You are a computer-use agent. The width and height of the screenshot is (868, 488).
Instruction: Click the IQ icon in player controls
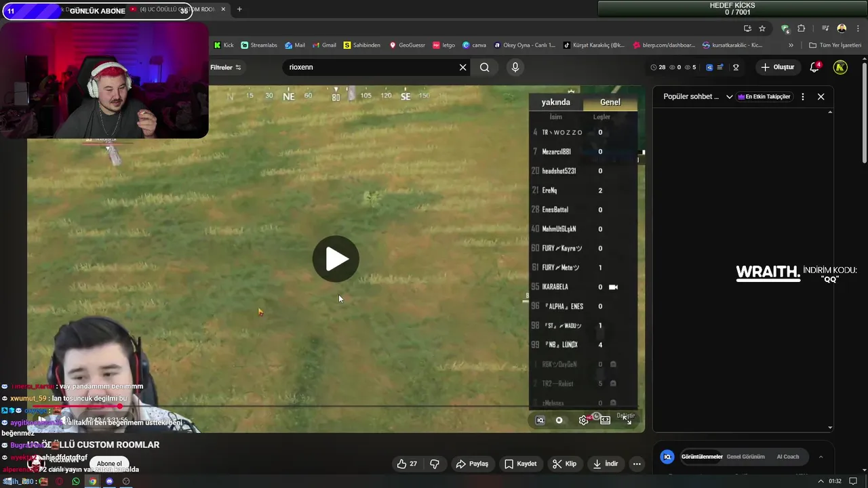pyautogui.click(x=540, y=420)
